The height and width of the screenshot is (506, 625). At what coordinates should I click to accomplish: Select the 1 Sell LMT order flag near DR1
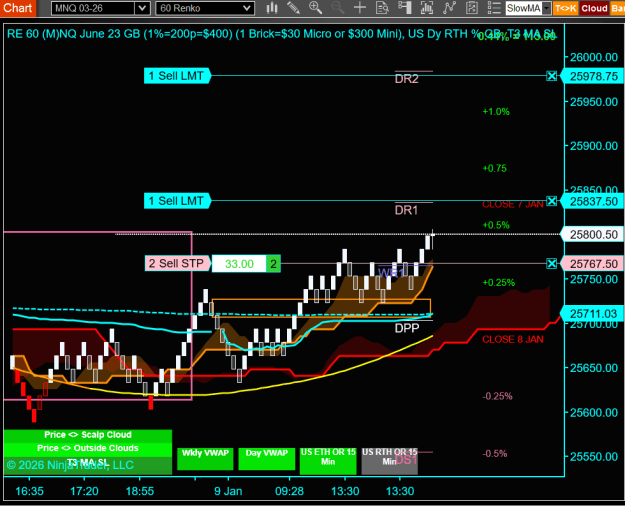(x=177, y=201)
